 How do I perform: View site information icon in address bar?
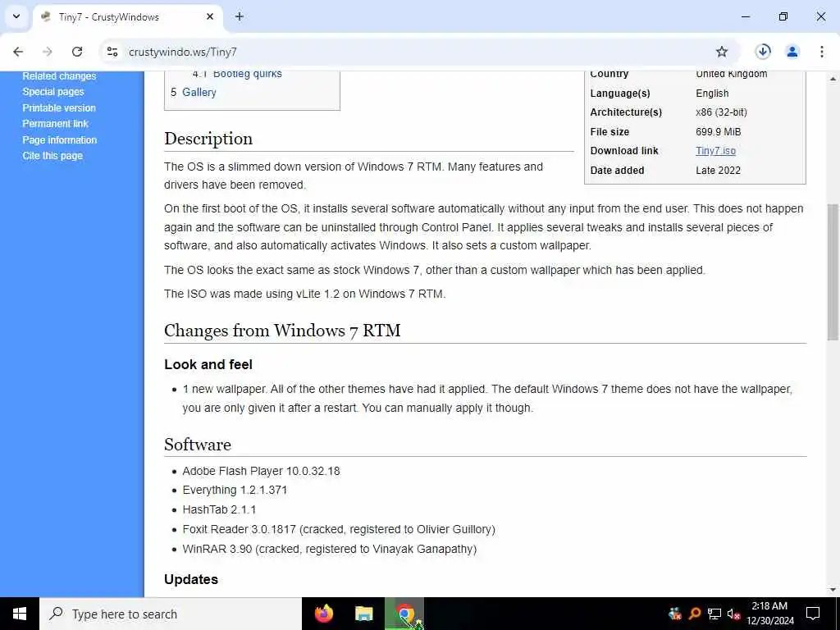(x=112, y=52)
